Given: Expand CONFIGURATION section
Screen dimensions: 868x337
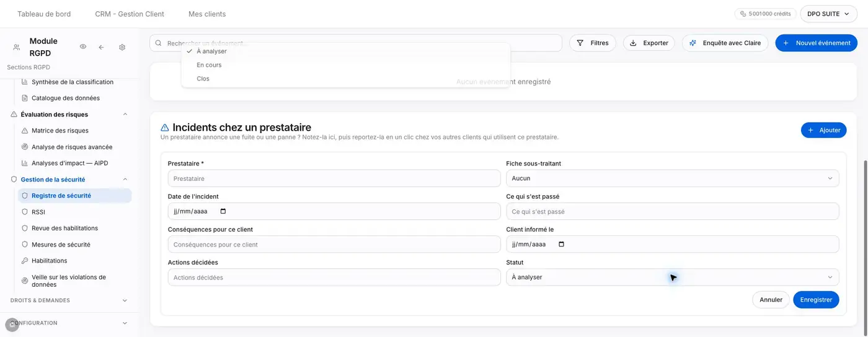Looking at the screenshot, I should pos(125,323).
